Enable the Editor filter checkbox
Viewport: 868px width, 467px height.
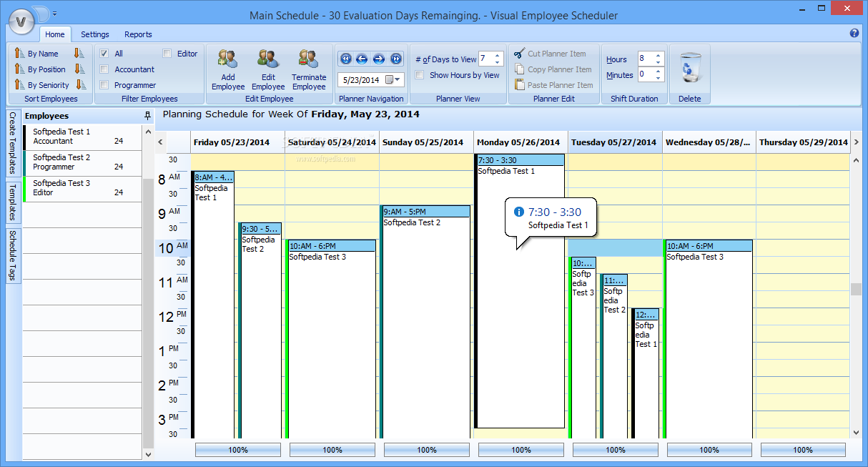[x=167, y=54]
